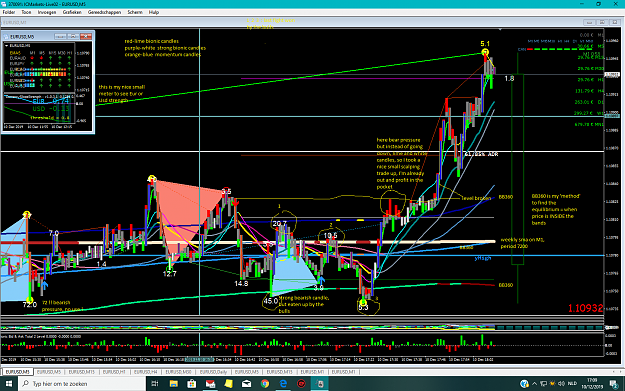Select the 'Strong bearish candle' annotation text
The image size is (625, 391).
(304, 305)
